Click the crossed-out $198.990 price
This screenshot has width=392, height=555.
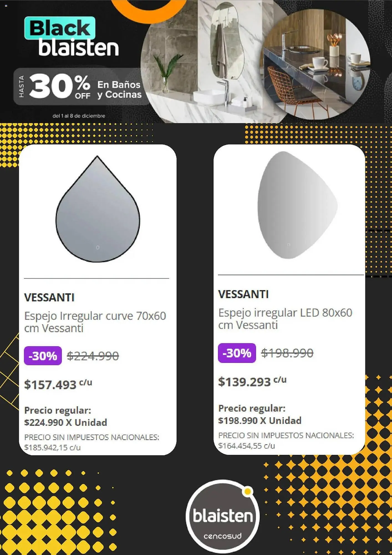(x=287, y=353)
